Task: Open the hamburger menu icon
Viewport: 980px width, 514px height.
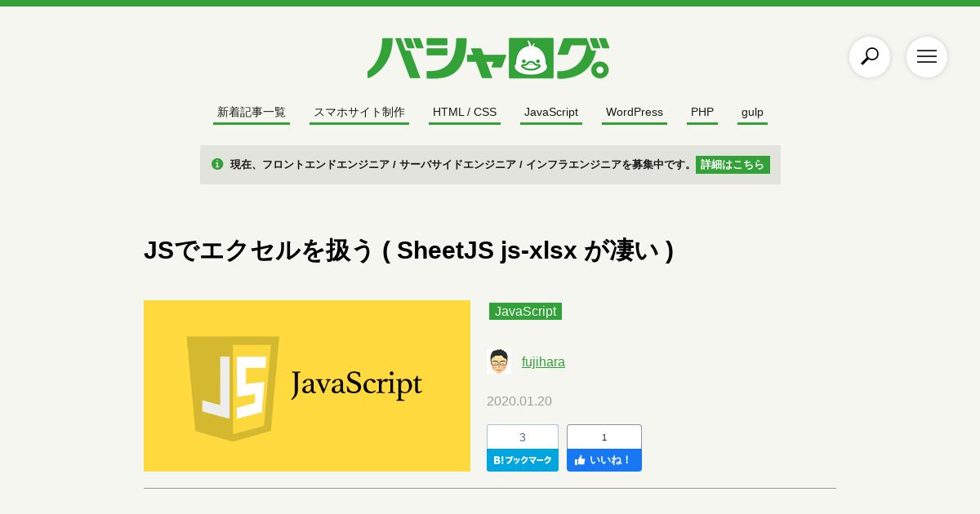Action: click(x=927, y=57)
